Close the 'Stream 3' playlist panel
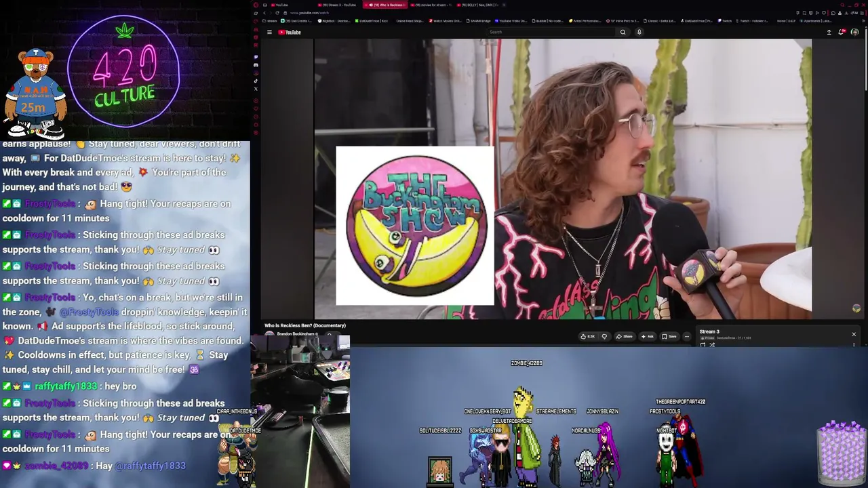The width and height of the screenshot is (868, 488). click(x=854, y=334)
